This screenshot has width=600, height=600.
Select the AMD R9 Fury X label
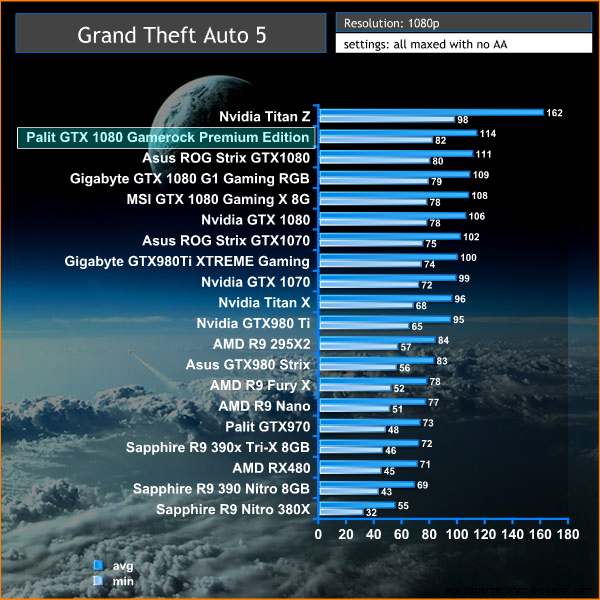coord(260,385)
